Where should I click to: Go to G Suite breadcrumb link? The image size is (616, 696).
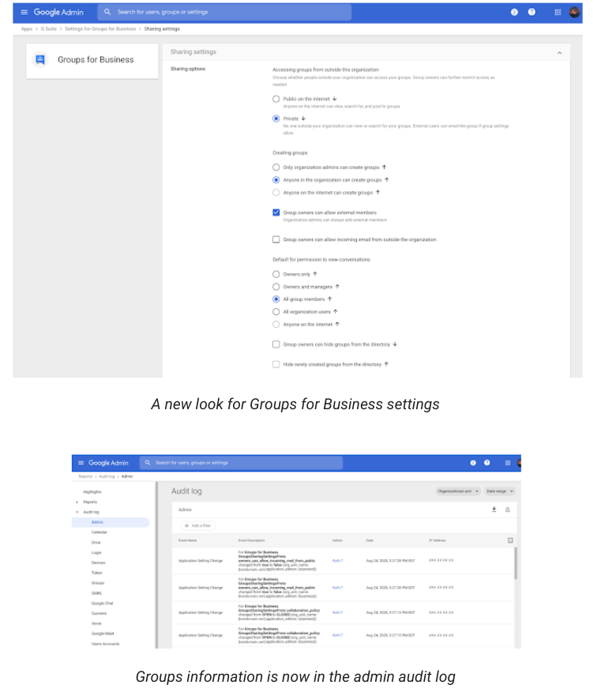click(x=49, y=29)
